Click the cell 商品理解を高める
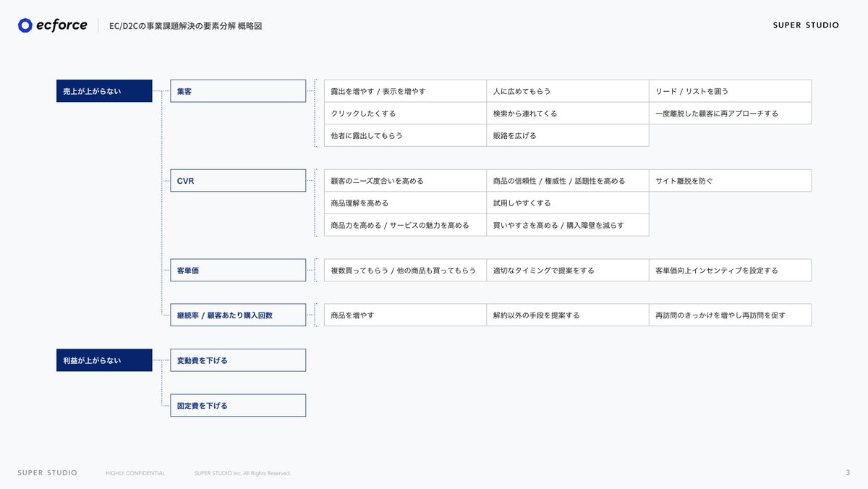Image resolution: width=868 pixels, height=489 pixels. pyautogui.click(x=405, y=203)
